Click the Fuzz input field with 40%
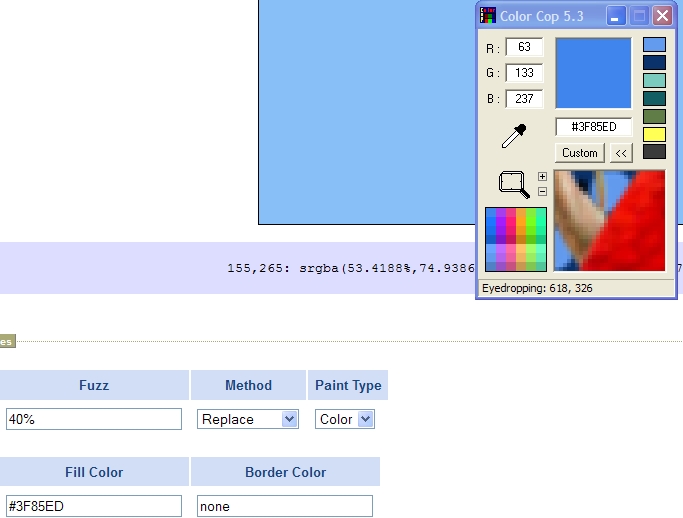The width and height of the screenshot is (683, 518). 94,419
